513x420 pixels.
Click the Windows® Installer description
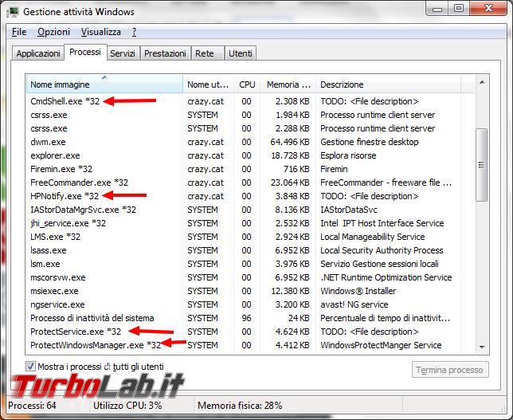pyautogui.click(x=358, y=291)
